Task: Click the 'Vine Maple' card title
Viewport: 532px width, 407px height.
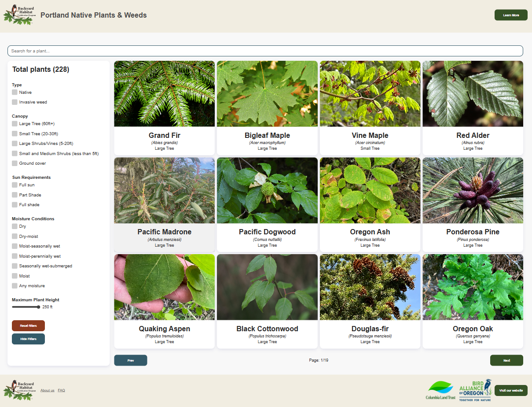Action: [x=370, y=135]
